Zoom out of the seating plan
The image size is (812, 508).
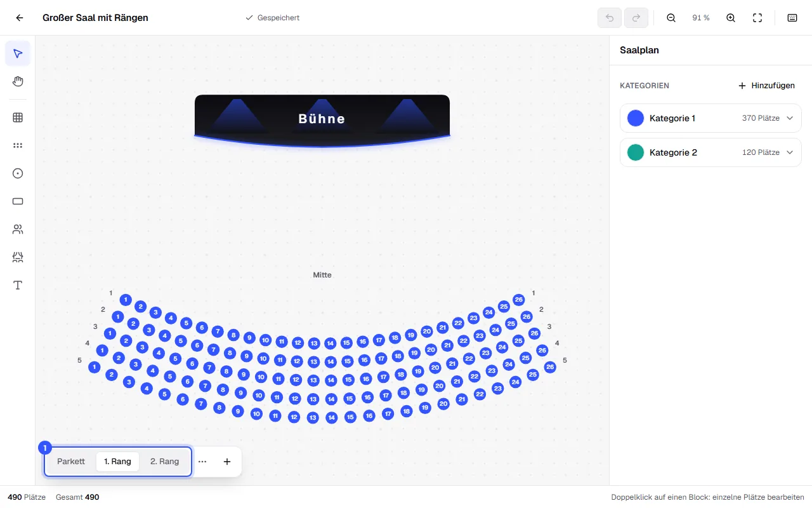point(671,18)
